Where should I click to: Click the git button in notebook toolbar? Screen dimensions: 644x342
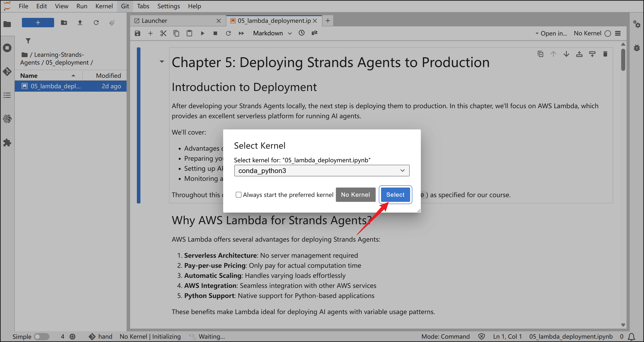coord(314,33)
